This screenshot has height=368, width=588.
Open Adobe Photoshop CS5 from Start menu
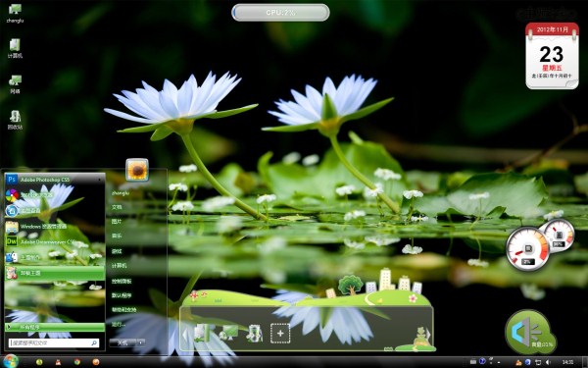54,180
